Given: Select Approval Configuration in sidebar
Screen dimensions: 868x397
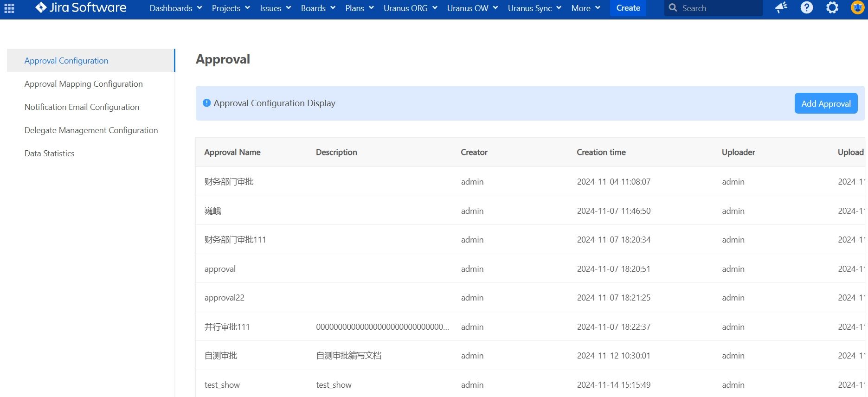Looking at the screenshot, I should (x=91, y=60).
